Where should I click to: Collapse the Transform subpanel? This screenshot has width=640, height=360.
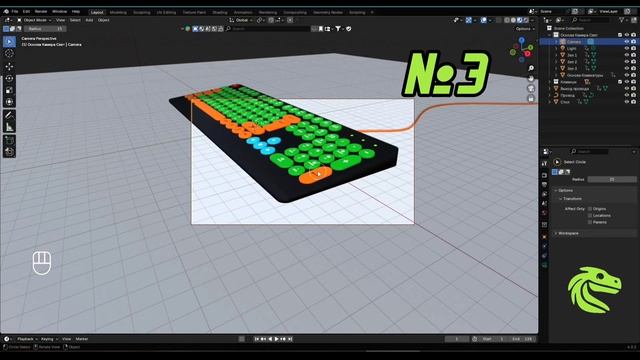point(572,199)
